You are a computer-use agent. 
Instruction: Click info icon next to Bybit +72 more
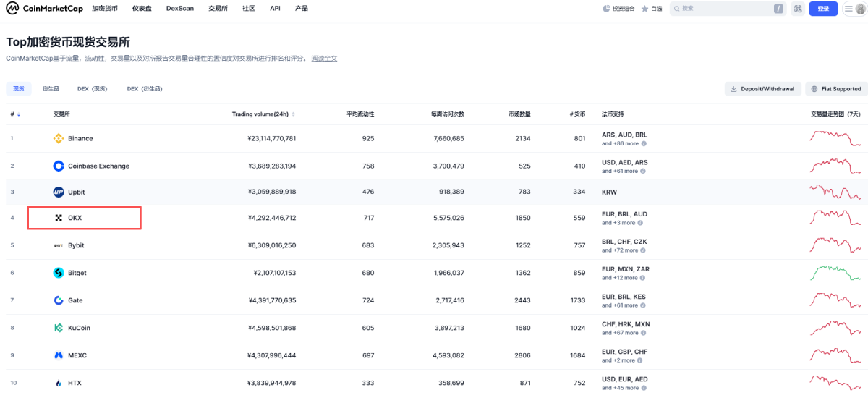click(643, 250)
